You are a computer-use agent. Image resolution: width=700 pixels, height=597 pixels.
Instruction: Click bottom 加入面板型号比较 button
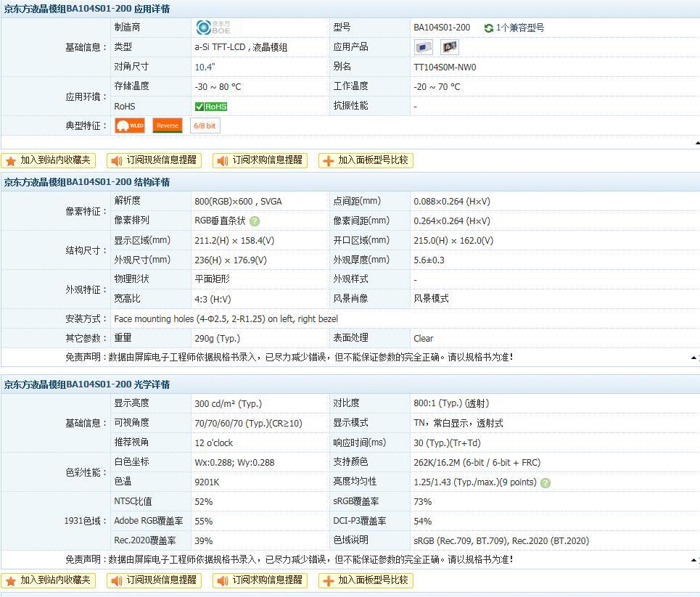pyautogui.click(x=366, y=580)
